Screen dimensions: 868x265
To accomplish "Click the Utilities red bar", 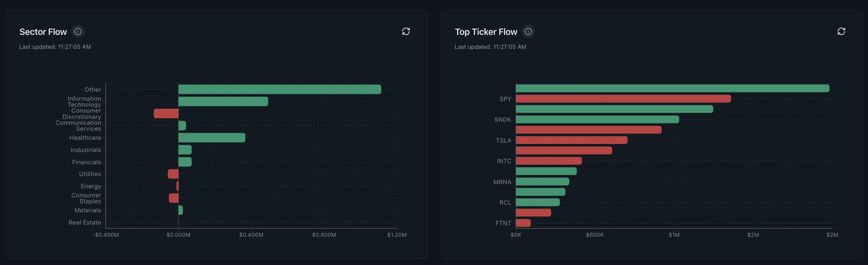I will point(173,174).
